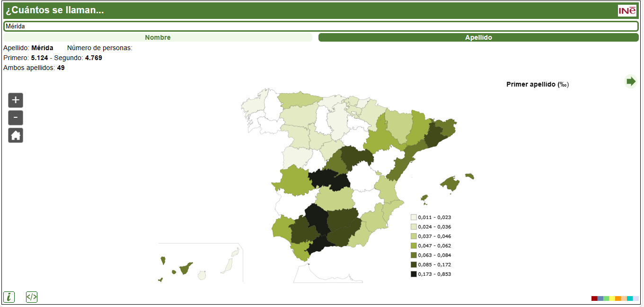The height and width of the screenshot is (307, 644).
Task: Reset map with the home button
Action: click(16, 135)
